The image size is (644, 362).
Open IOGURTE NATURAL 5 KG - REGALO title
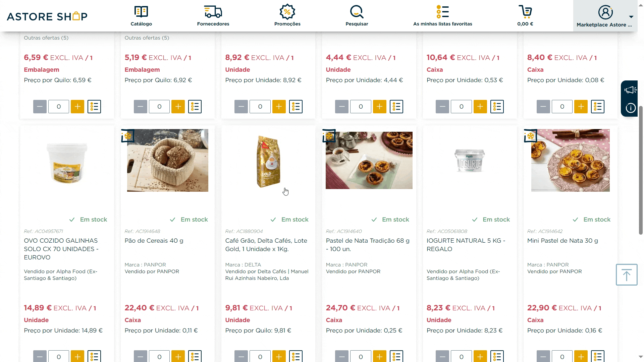pos(466,245)
